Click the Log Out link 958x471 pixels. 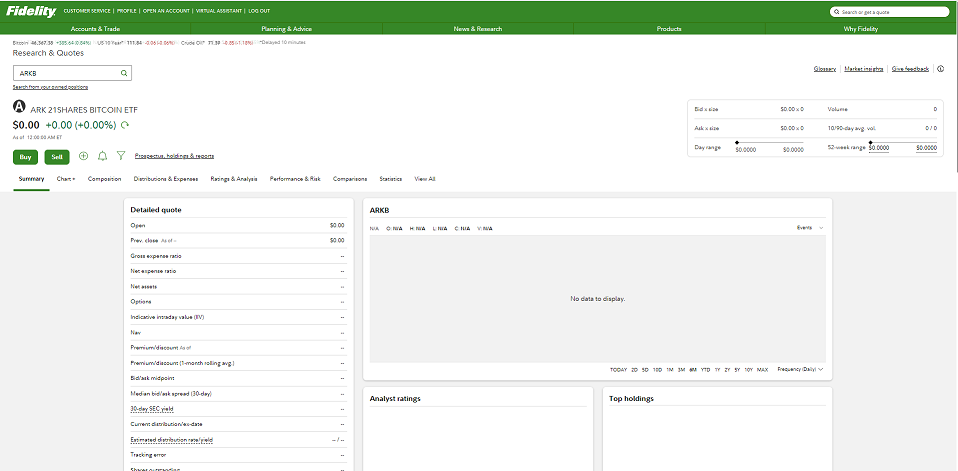(x=259, y=11)
